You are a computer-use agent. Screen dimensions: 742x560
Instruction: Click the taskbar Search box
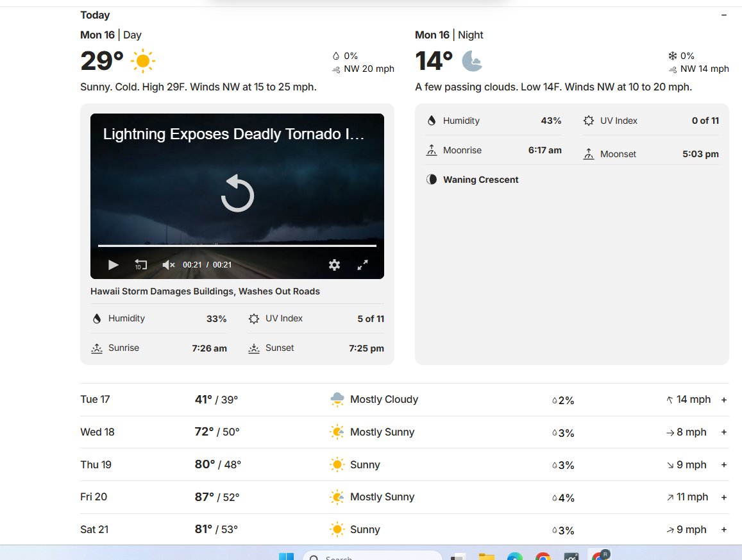(373, 556)
